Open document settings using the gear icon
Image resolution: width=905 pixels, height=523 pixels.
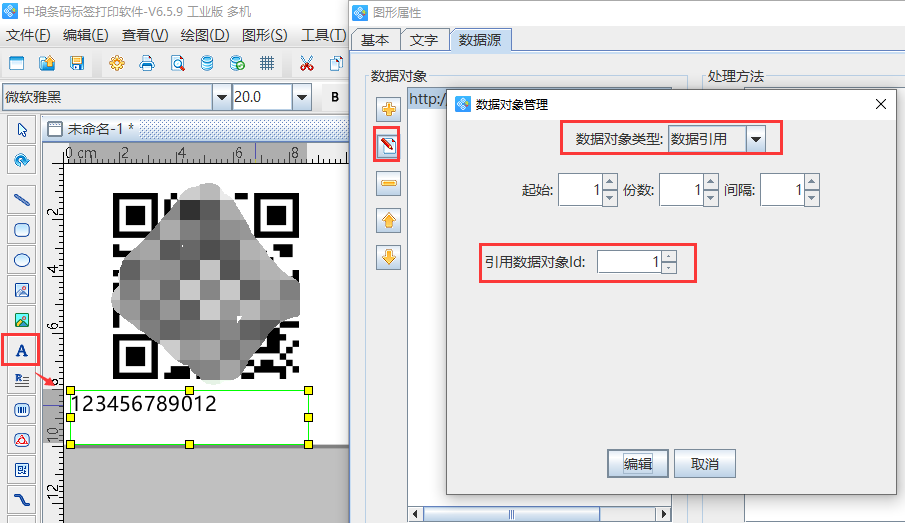pyautogui.click(x=117, y=63)
